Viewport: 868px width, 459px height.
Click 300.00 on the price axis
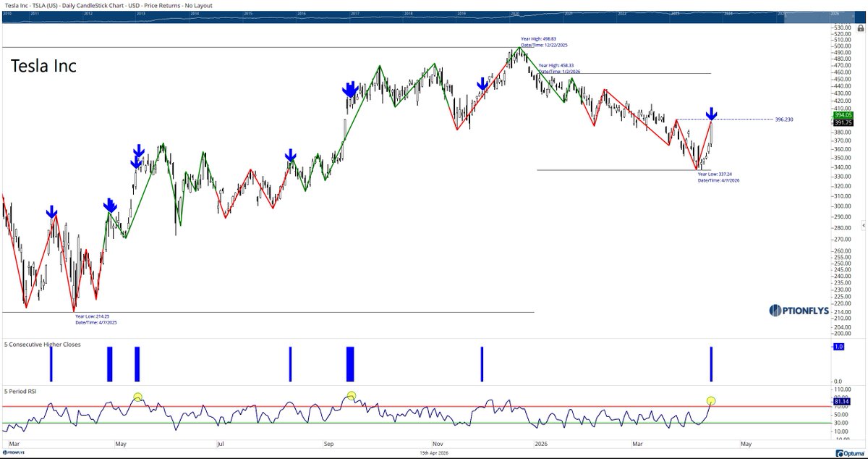click(x=841, y=206)
